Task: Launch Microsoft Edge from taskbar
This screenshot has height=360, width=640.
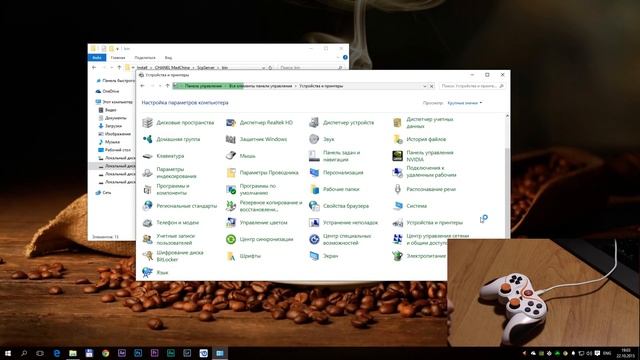Action: point(56,353)
